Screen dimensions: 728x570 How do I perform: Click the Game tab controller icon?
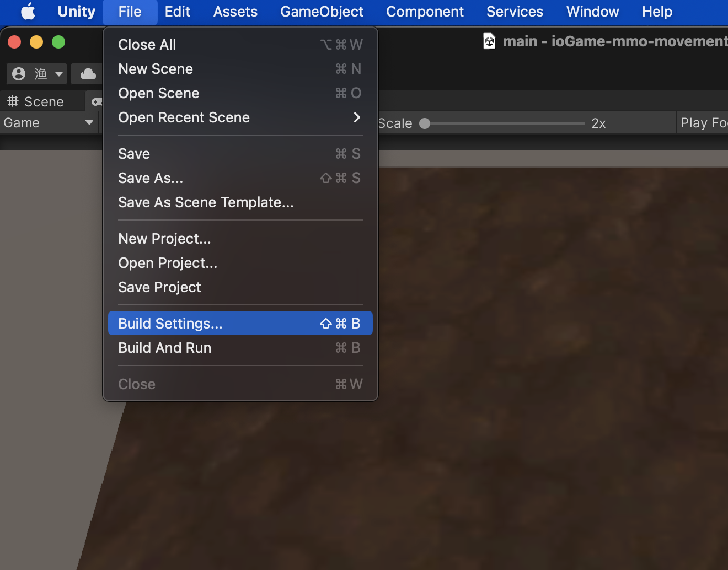(x=97, y=102)
